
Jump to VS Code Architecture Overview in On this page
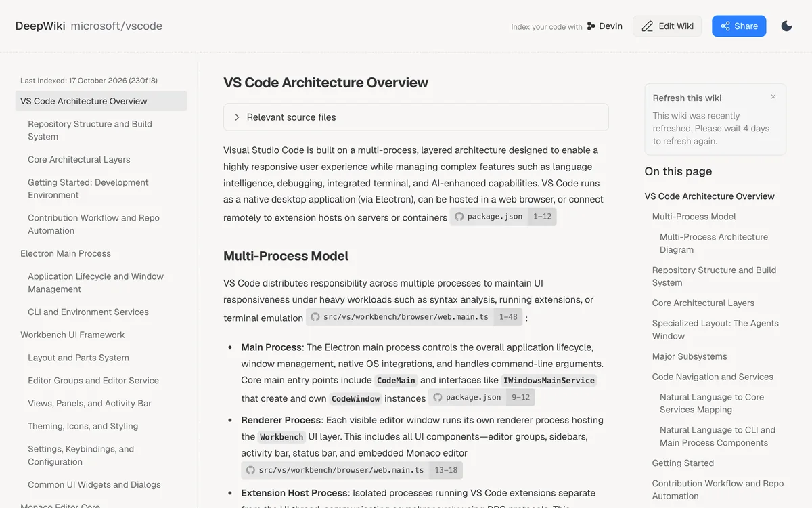pyautogui.click(x=709, y=196)
